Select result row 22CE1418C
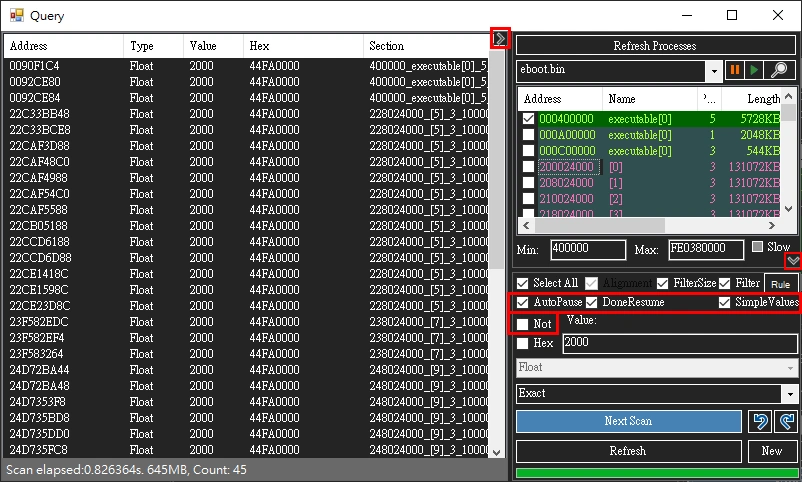Viewport: 802px width, 482px height. (246, 274)
